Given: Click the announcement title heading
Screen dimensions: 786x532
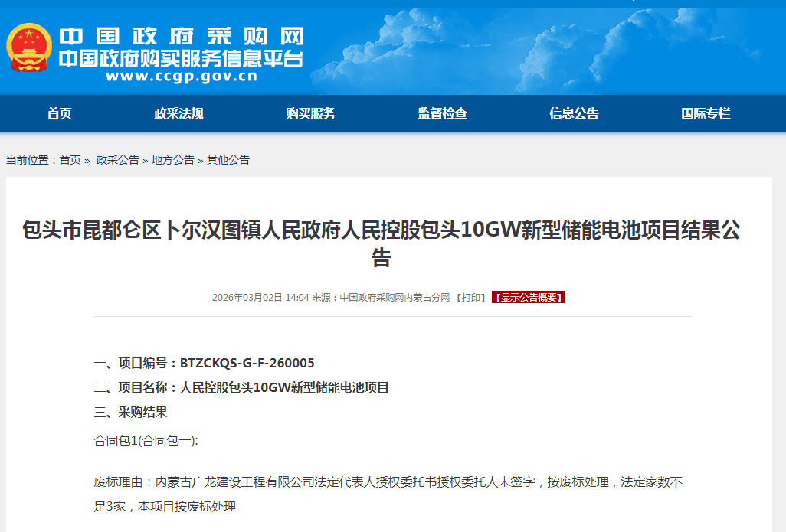Looking at the screenshot, I should coord(393,242).
